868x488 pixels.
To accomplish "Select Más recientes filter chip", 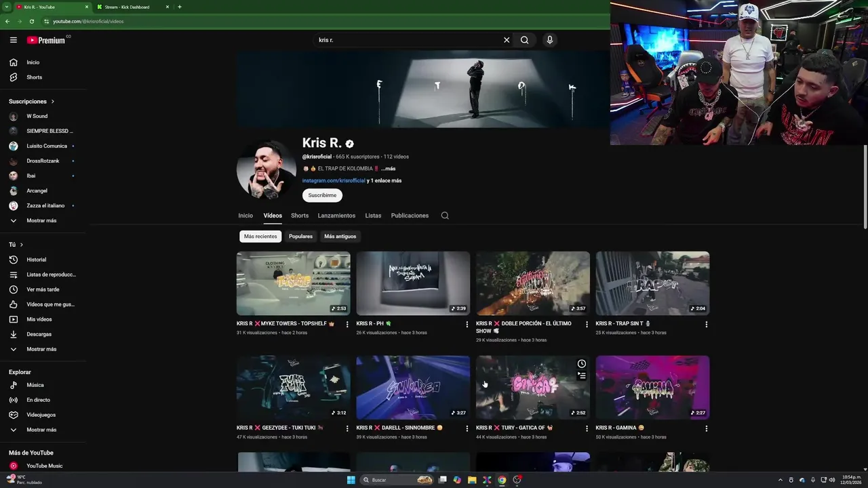I will click(260, 237).
